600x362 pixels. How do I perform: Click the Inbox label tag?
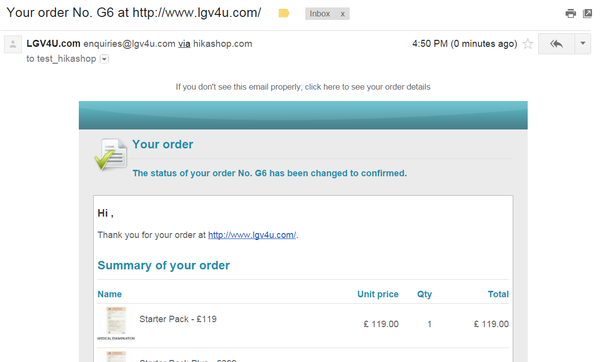[320, 14]
